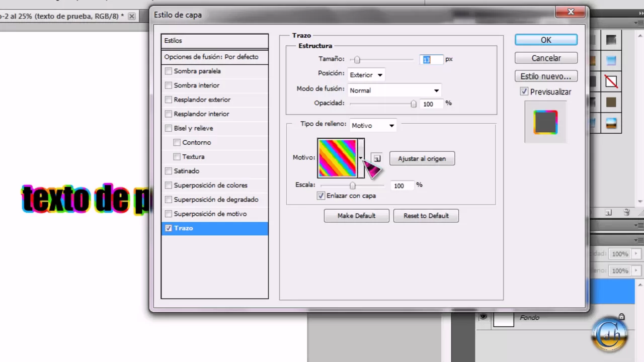Screen dimensions: 644x362
Task: Expand the Tipo de relleno dropdown
Action: tap(373, 126)
